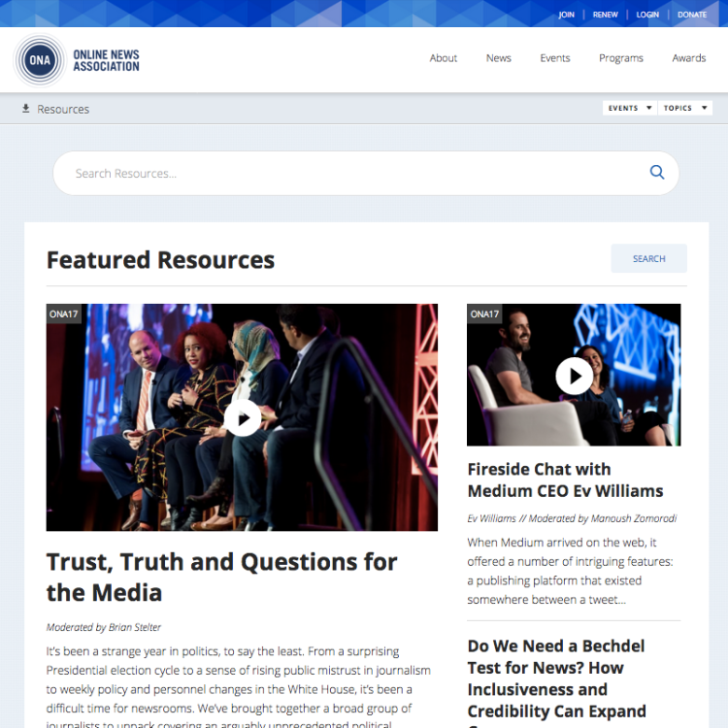This screenshot has height=728, width=728.
Task: Play the Fireside Chat video
Action: [575, 376]
